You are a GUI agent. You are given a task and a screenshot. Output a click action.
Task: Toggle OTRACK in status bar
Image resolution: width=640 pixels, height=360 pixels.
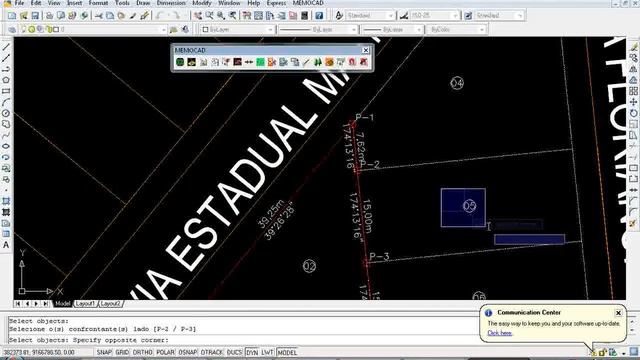212,352
